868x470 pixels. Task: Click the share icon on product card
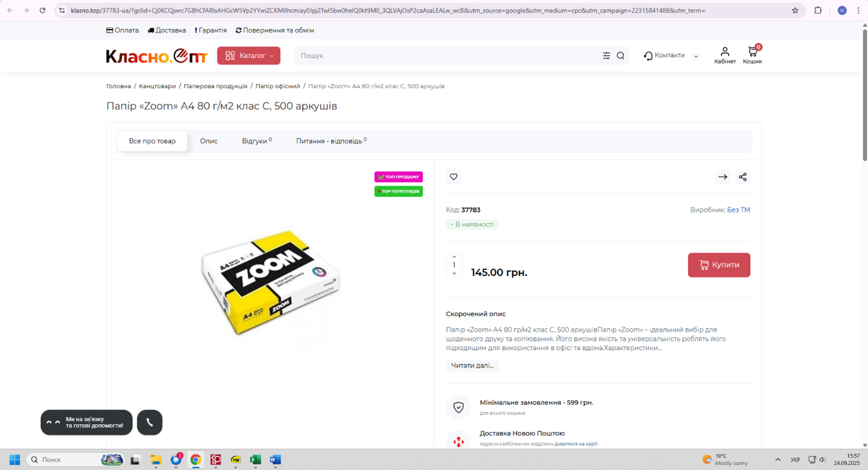(742, 177)
